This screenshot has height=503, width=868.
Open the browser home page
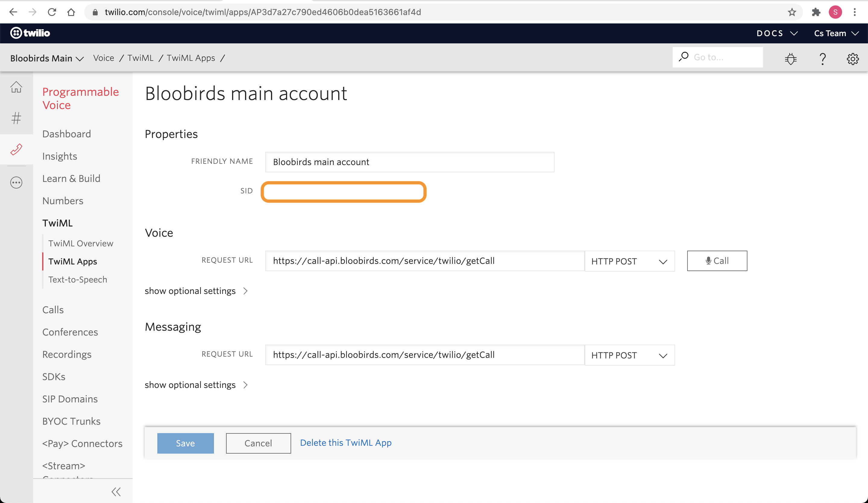pyautogui.click(x=71, y=12)
